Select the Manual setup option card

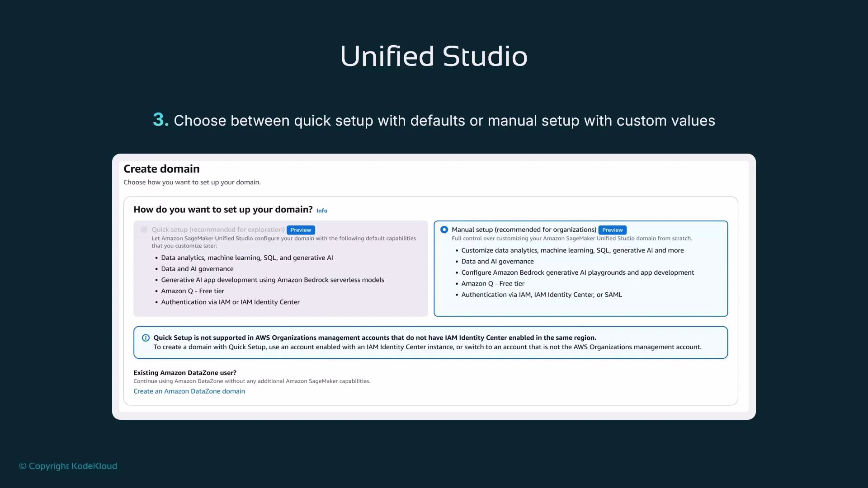(x=581, y=268)
